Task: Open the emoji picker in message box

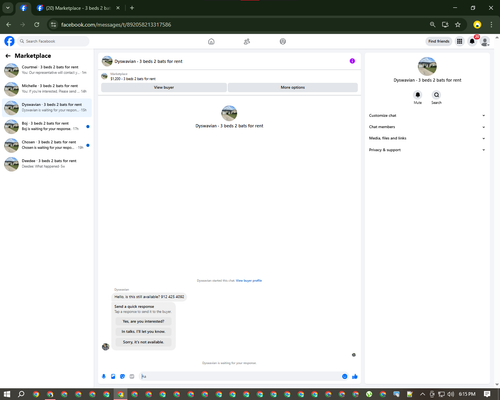Action: 345,376
